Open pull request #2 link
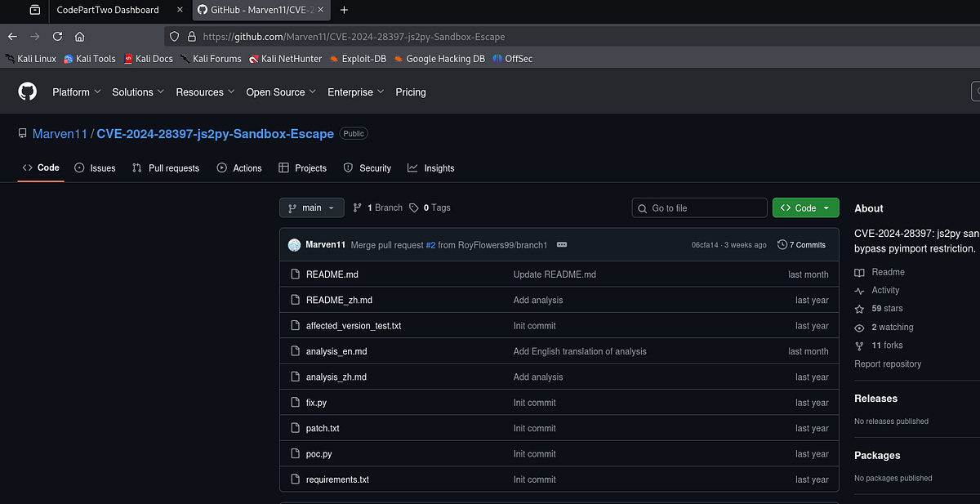 pyautogui.click(x=430, y=244)
